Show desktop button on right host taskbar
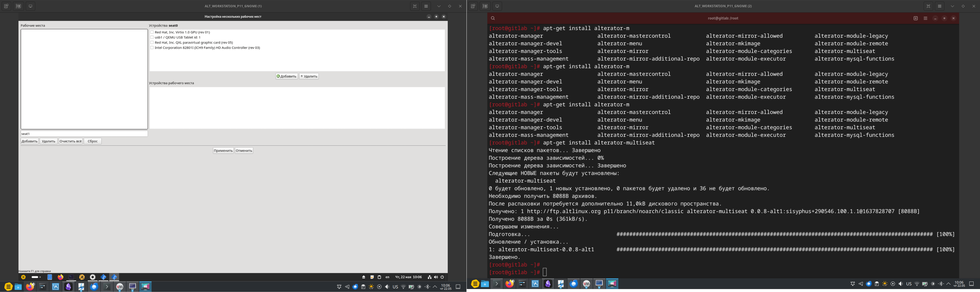This screenshot has width=980, height=292. coord(971,284)
